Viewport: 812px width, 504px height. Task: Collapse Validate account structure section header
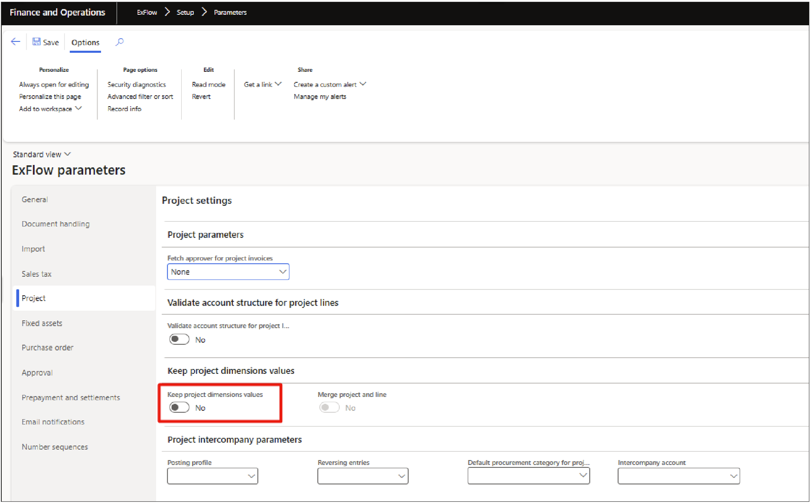click(x=253, y=303)
